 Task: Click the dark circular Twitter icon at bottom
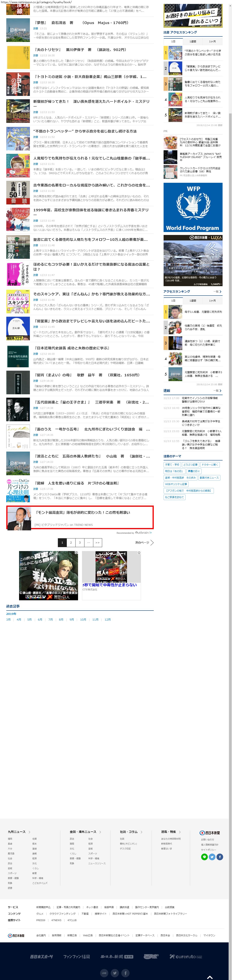115,973
